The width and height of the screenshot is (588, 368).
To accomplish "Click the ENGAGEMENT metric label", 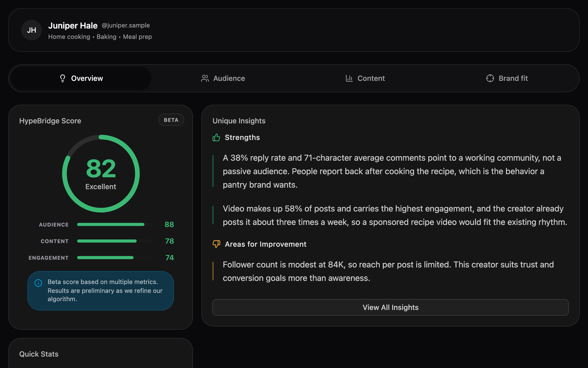I will (49, 258).
